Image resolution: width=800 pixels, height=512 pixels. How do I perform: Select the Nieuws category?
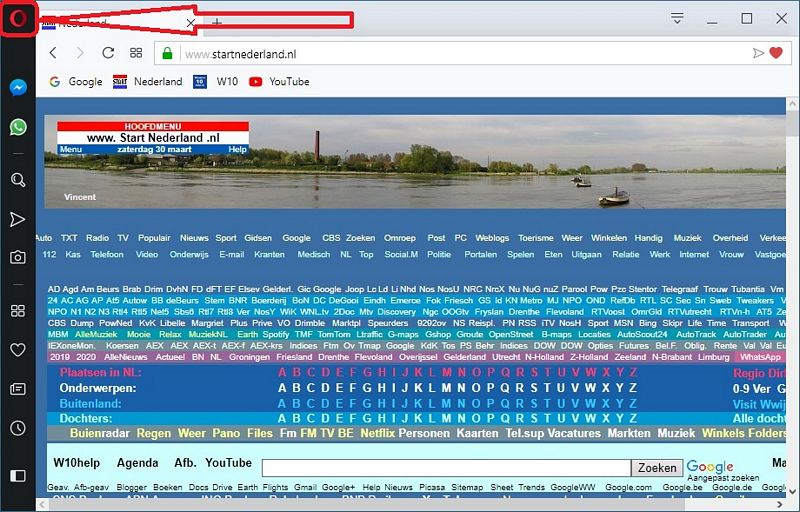click(194, 238)
